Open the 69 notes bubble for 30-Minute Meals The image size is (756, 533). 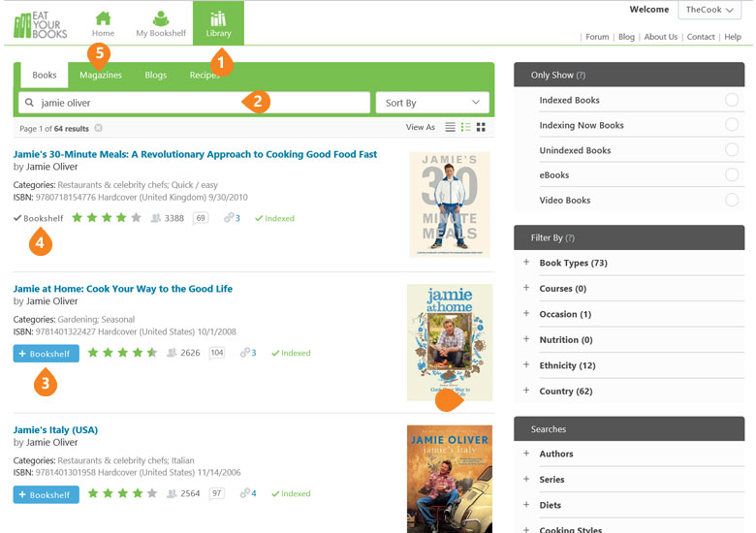(x=201, y=218)
